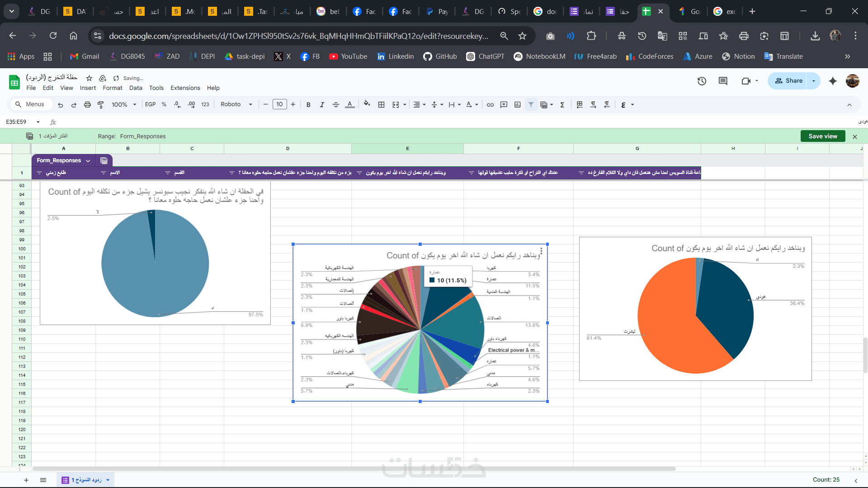Click the Save view button
The height and width of the screenshot is (488, 868).
pyautogui.click(x=823, y=136)
